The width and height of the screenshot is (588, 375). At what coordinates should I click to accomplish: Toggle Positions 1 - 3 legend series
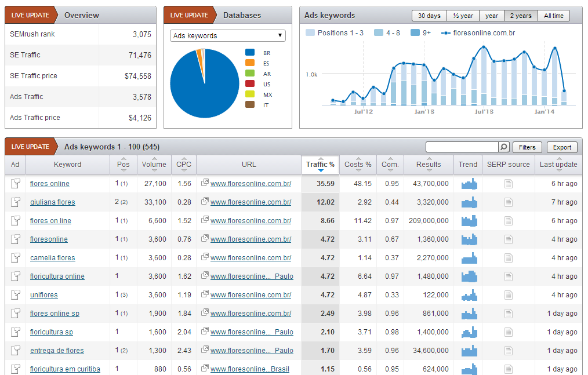point(335,33)
